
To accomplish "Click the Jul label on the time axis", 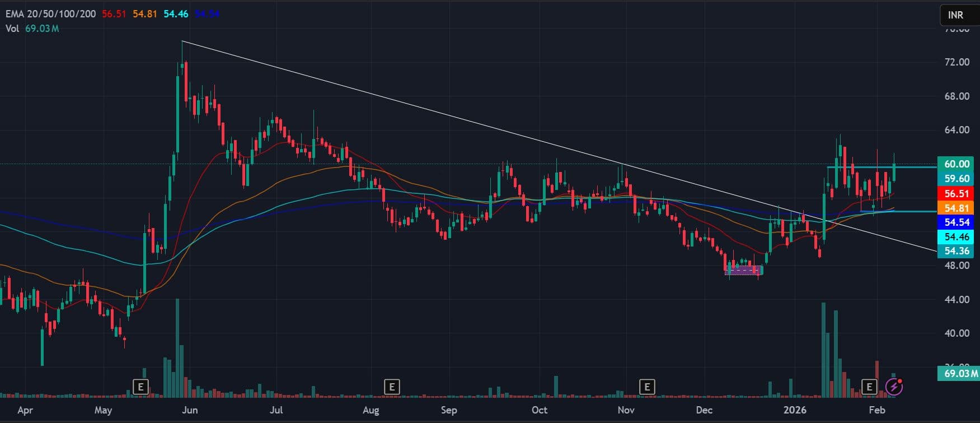I will coord(276,410).
